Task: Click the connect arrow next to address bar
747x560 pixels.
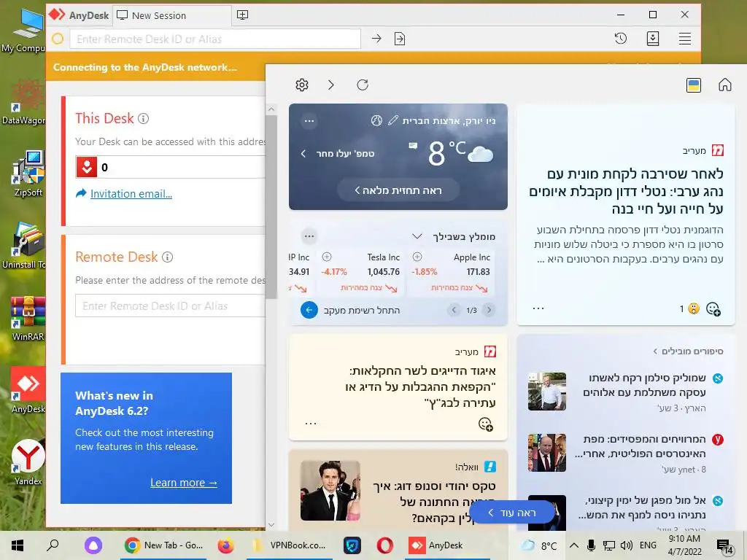Action: pyautogui.click(x=376, y=39)
